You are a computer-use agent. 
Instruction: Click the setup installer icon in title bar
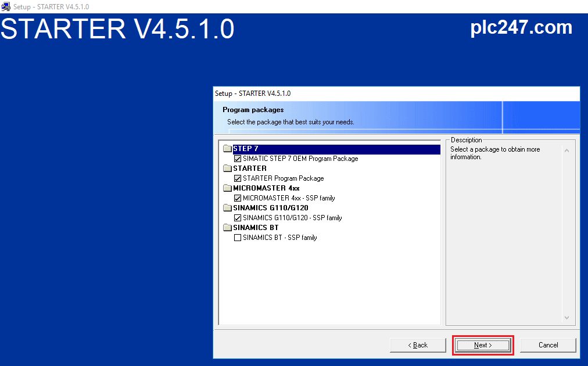point(6,6)
